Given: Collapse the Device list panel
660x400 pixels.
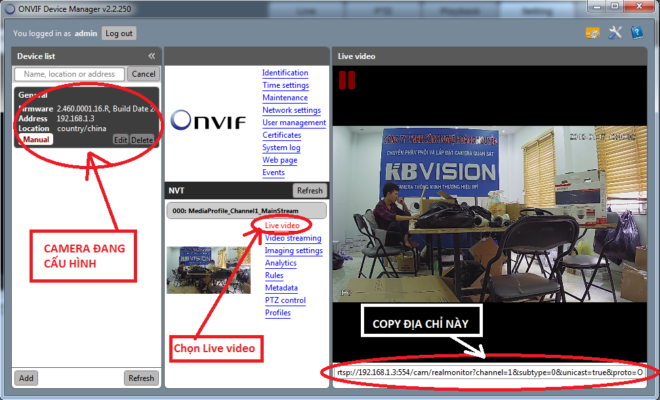Looking at the screenshot, I should tap(152, 56).
